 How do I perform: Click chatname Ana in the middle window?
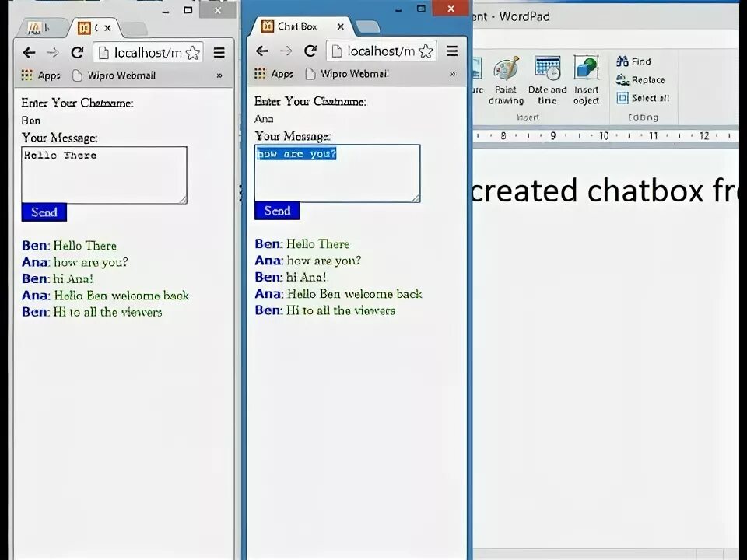(264, 118)
